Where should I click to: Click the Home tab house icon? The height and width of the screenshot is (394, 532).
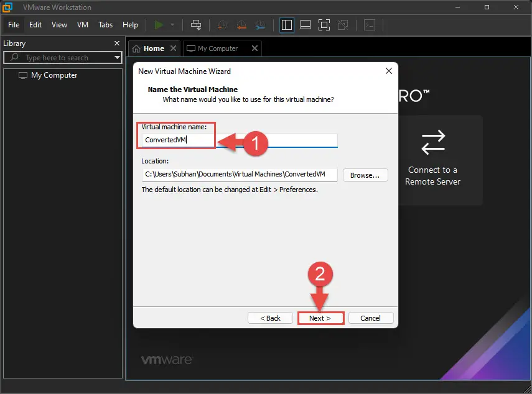tap(136, 49)
